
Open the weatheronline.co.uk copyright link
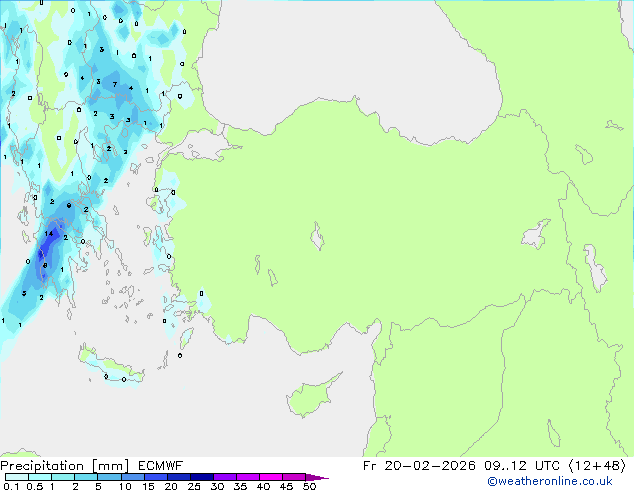(x=550, y=481)
